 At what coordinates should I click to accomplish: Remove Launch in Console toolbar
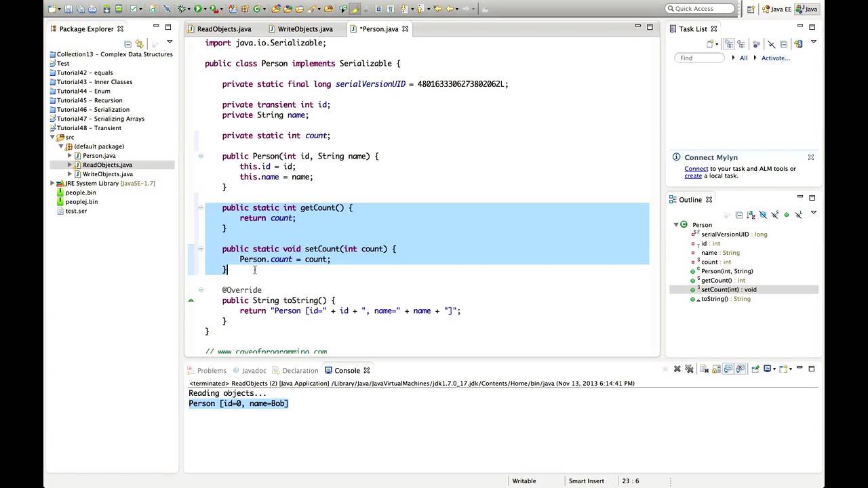[x=677, y=369]
